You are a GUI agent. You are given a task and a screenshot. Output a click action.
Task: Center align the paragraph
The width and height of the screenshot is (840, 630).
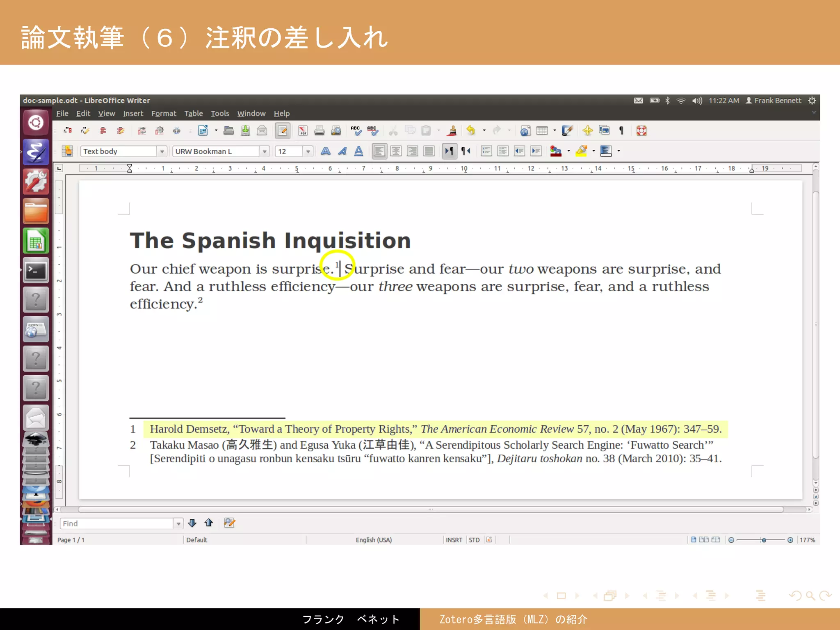(x=396, y=151)
